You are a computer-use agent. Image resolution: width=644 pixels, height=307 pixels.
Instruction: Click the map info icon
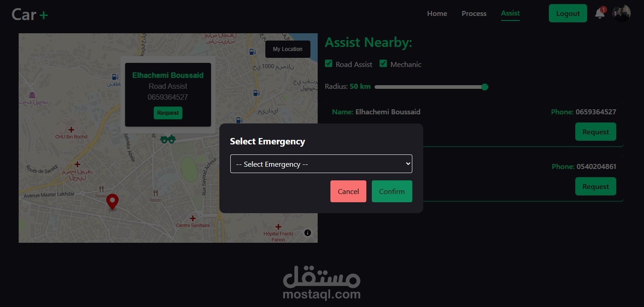[308, 233]
